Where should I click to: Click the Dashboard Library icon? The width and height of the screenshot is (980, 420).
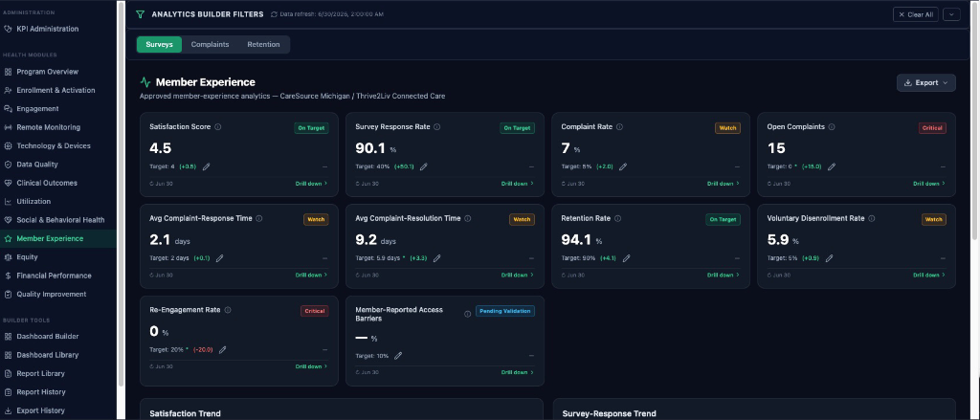(x=8, y=355)
